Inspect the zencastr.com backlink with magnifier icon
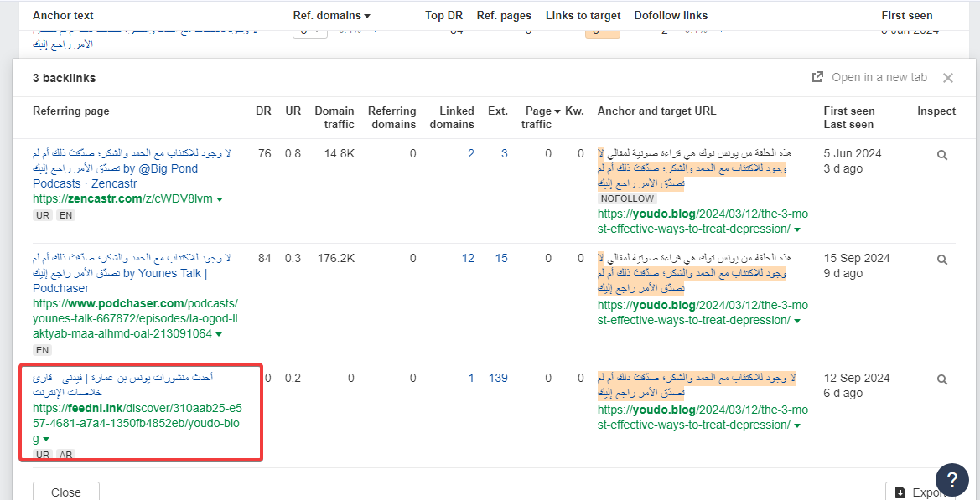 (942, 155)
